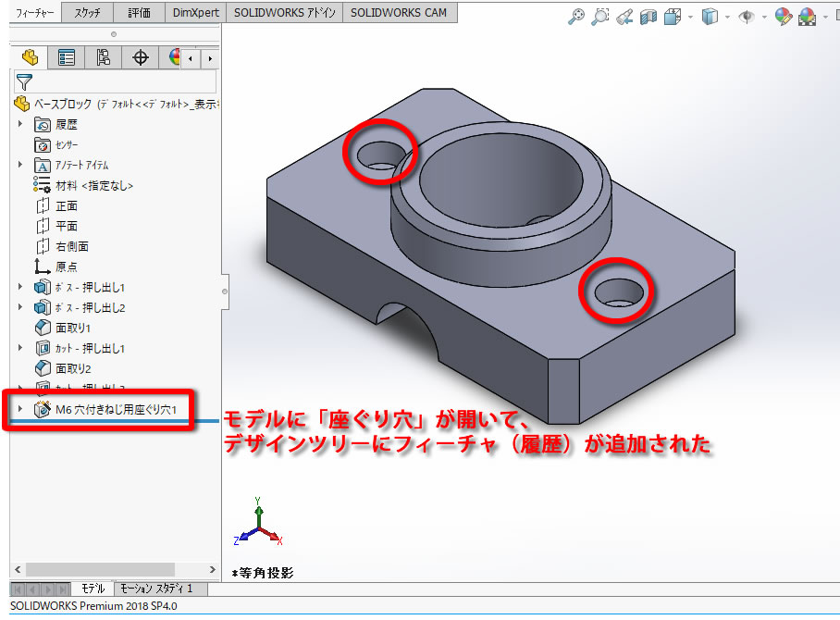The height and width of the screenshot is (620, 840).
Task: Open the SOLIDWORKS アドイン tab
Action: tap(284, 13)
